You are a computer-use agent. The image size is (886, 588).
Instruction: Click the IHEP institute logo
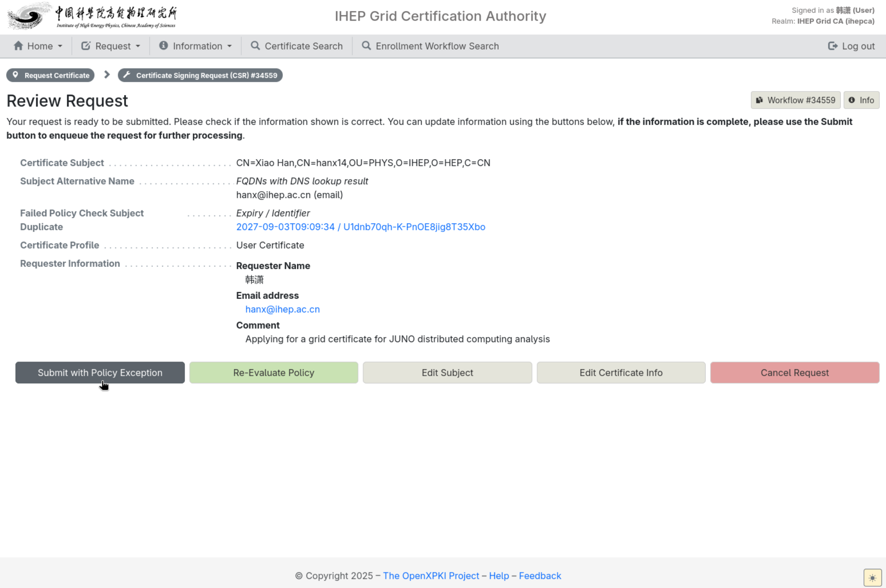tap(92, 16)
